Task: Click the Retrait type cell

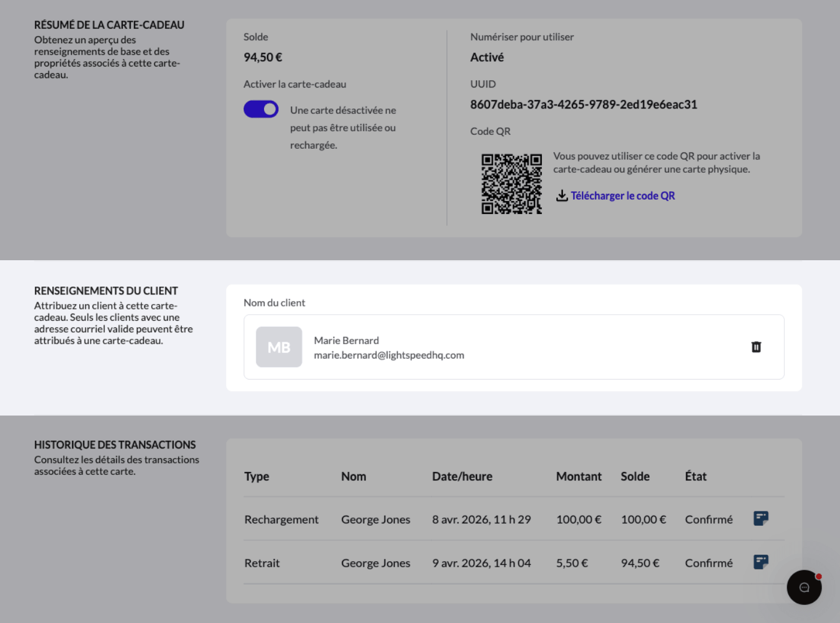Action: tap(262, 563)
